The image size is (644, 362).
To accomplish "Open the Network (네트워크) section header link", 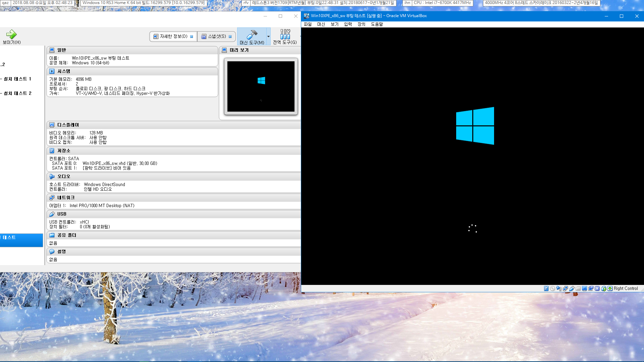I will pos(66,197).
